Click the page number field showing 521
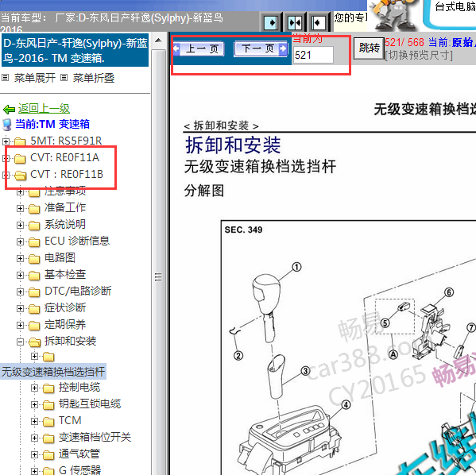 [x=313, y=55]
